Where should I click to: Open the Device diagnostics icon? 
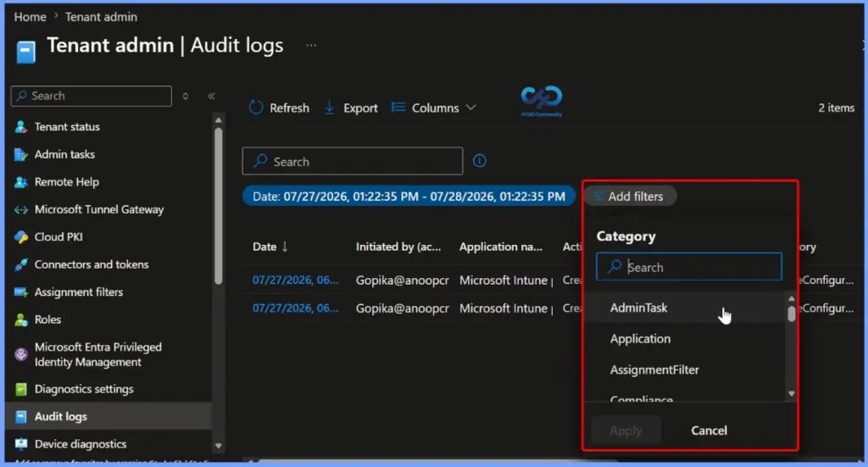[x=21, y=444]
